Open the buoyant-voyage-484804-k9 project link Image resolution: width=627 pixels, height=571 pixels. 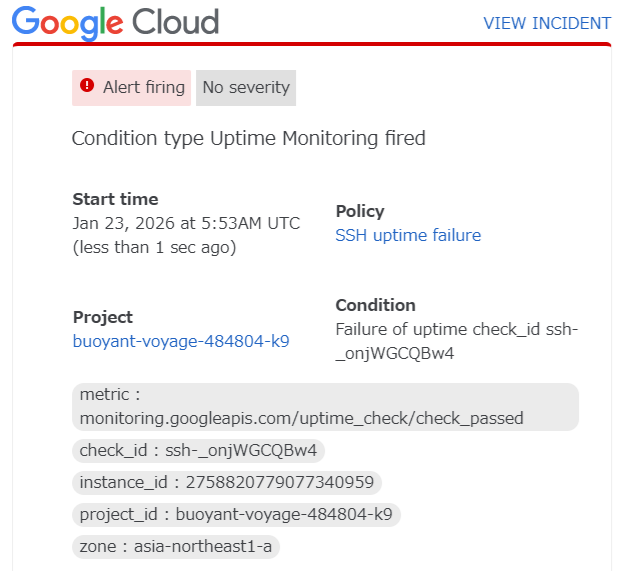tap(181, 341)
